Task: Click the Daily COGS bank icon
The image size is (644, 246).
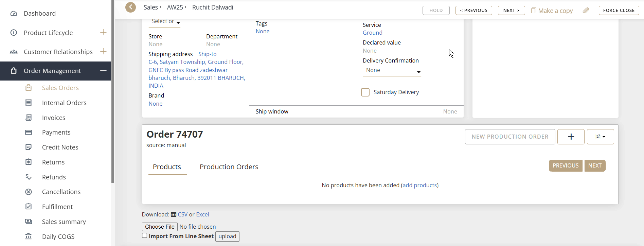Action: tap(29, 236)
